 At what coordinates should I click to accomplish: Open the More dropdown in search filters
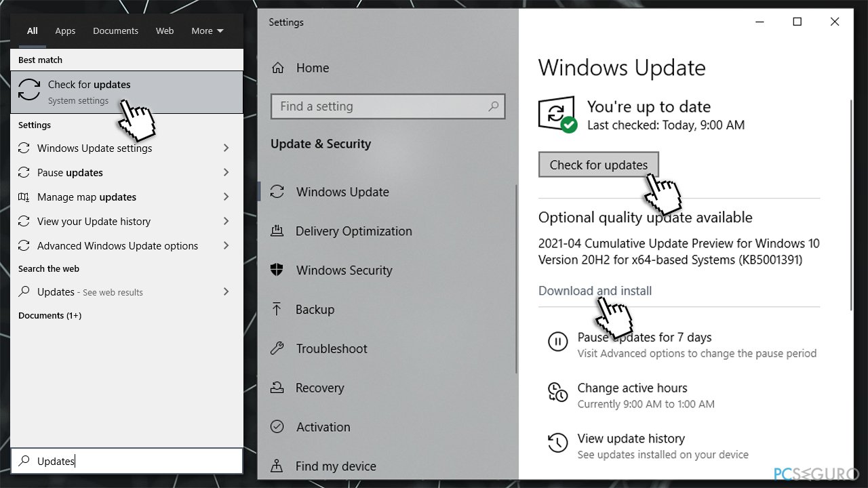(x=208, y=30)
